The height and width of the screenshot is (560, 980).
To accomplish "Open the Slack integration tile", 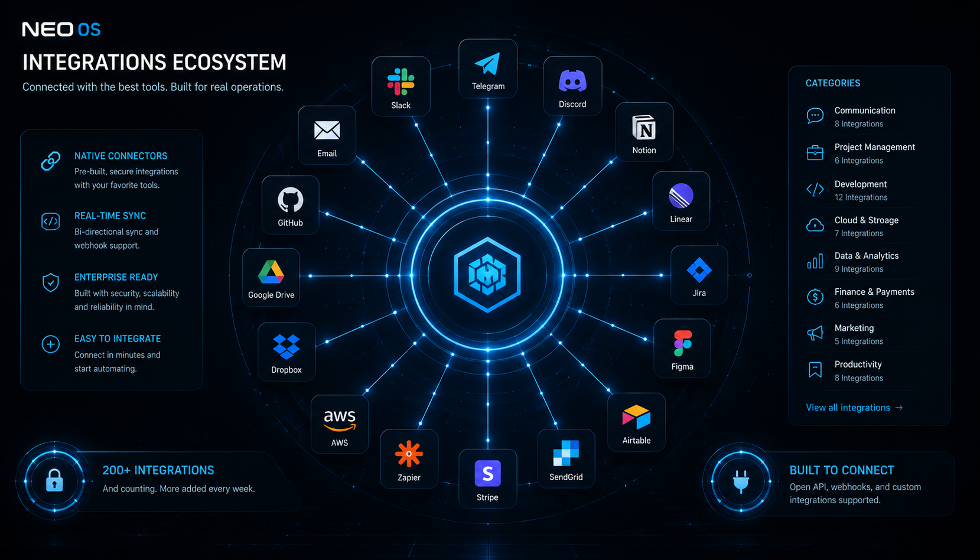I will tap(401, 86).
